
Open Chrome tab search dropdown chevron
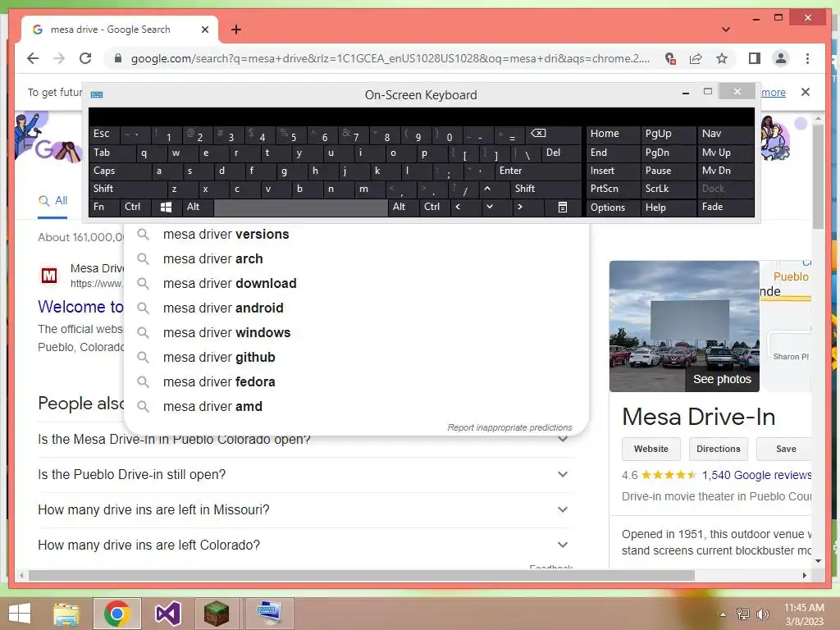726,30
